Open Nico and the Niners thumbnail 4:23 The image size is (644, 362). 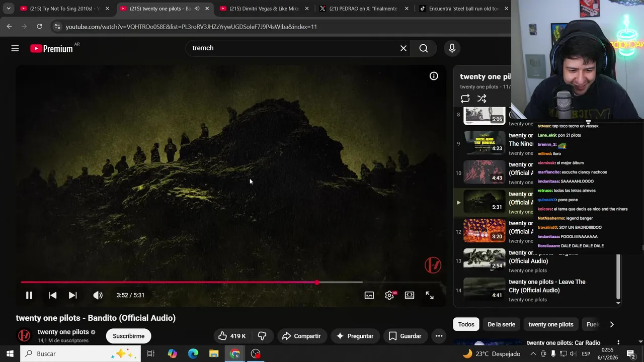pyautogui.click(x=484, y=142)
